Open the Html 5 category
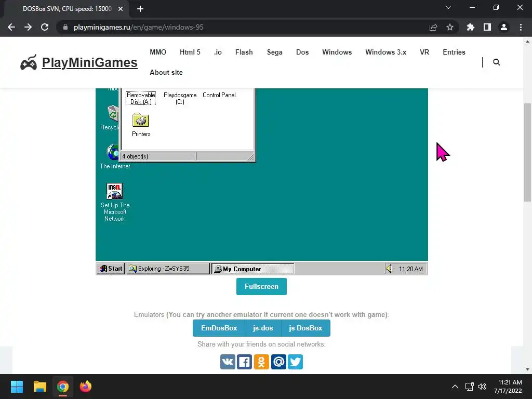 [190, 52]
